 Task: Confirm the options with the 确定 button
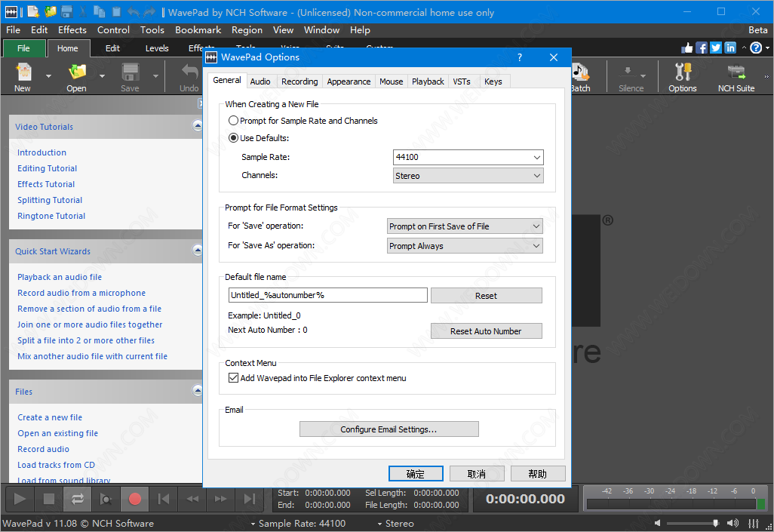[x=416, y=474]
